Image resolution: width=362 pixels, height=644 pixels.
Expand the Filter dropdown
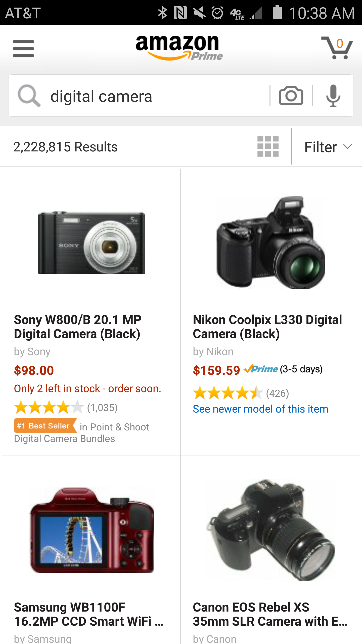pos(327,147)
